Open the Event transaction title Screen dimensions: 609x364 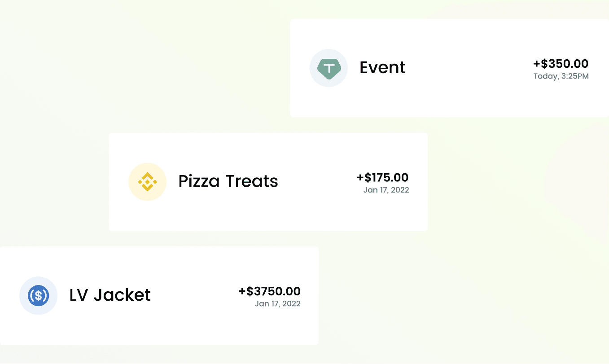pos(382,68)
